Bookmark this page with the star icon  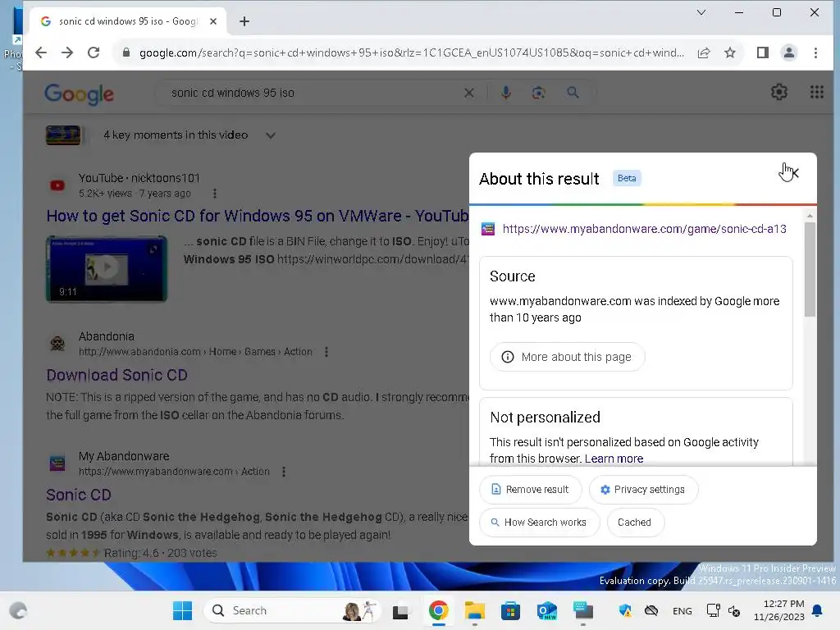pyautogui.click(x=729, y=52)
